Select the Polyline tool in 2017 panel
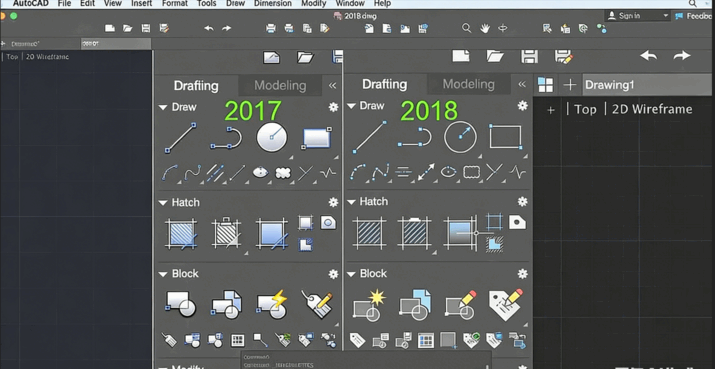The width and height of the screenshot is (715, 369). pos(226,138)
